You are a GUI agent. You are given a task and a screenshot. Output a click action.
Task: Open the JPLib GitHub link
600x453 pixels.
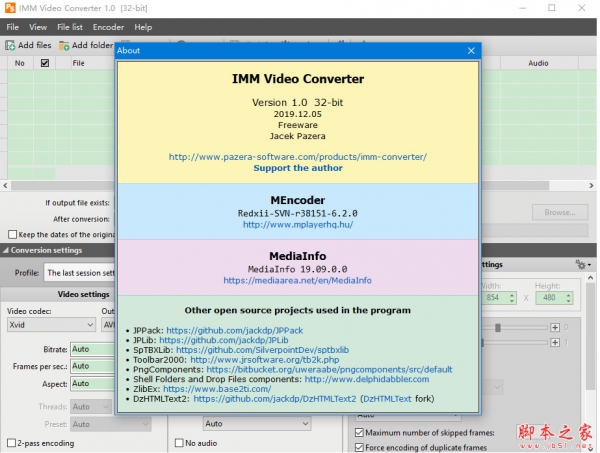pyautogui.click(x=224, y=340)
